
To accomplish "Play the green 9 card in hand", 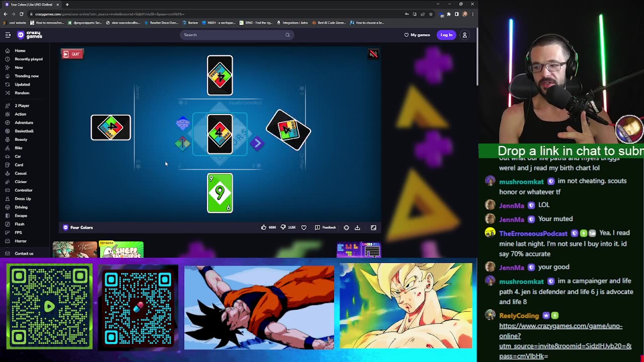I will pyautogui.click(x=220, y=193).
